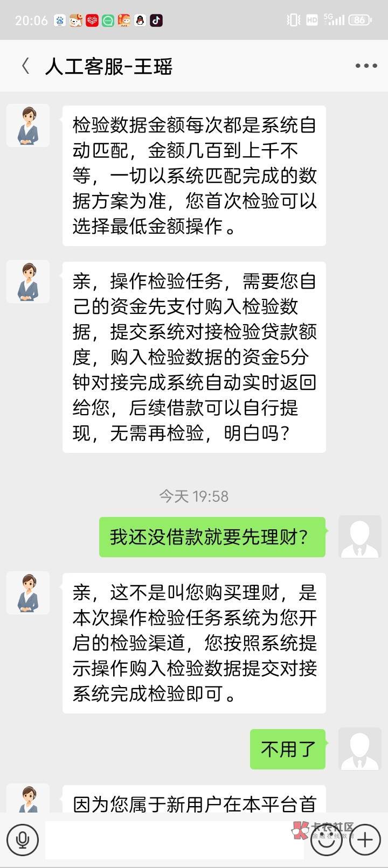The height and width of the screenshot is (868, 388).
Task: Tap agent message starting with "亲，操作检验任务"
Action: pyautogui.click(x=194, y=357)
